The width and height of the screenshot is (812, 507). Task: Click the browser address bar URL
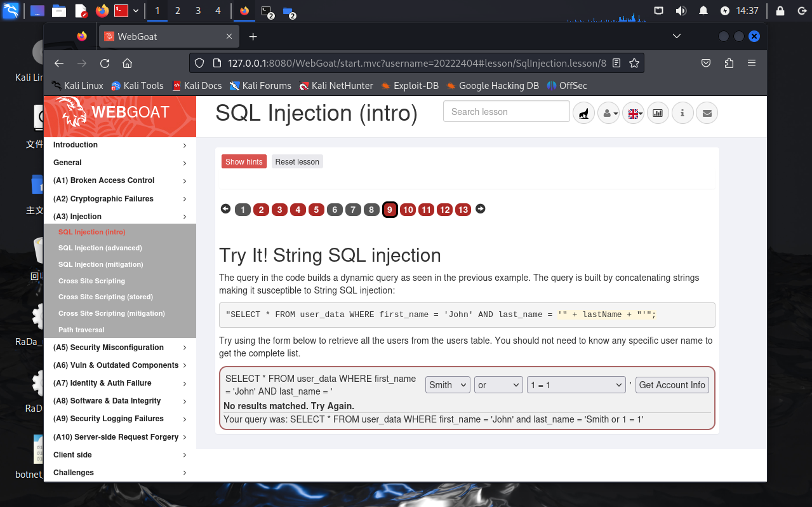point(417,63)
